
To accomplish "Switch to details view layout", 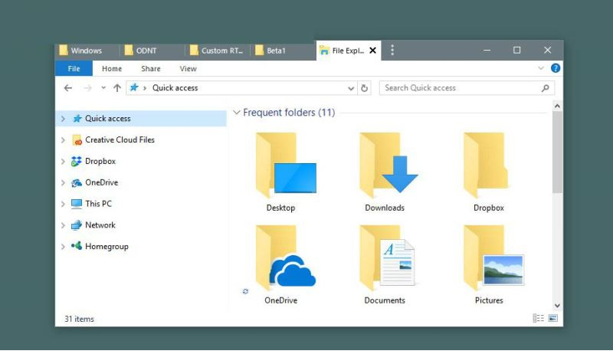I will click(539, 318).
